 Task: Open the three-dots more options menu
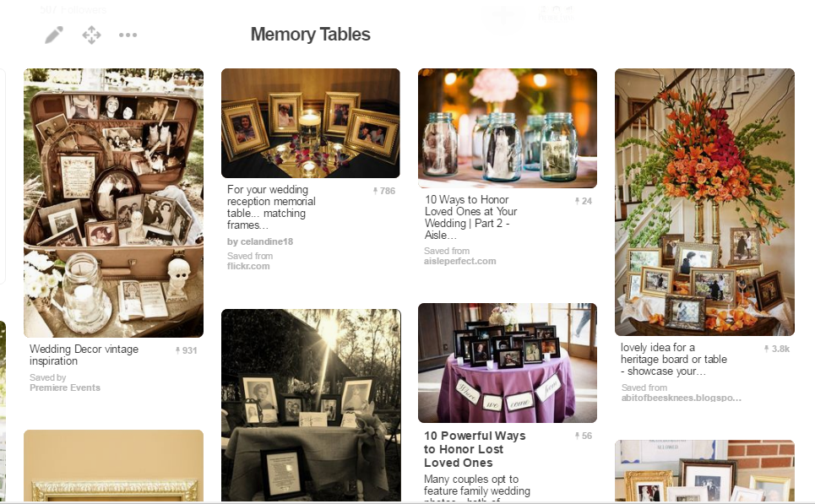click(128, 35)
